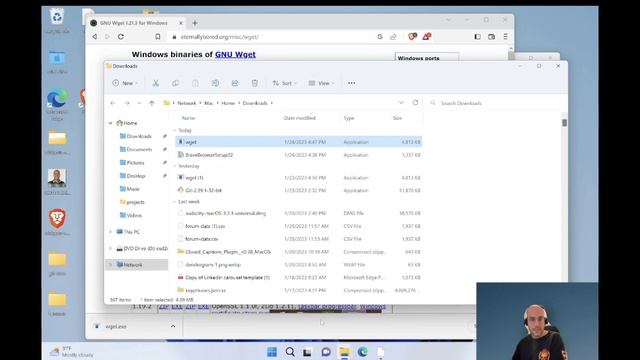Expand the This PC tree node
The height and width of the screenshot is (360, 640).
pos(111,232)
